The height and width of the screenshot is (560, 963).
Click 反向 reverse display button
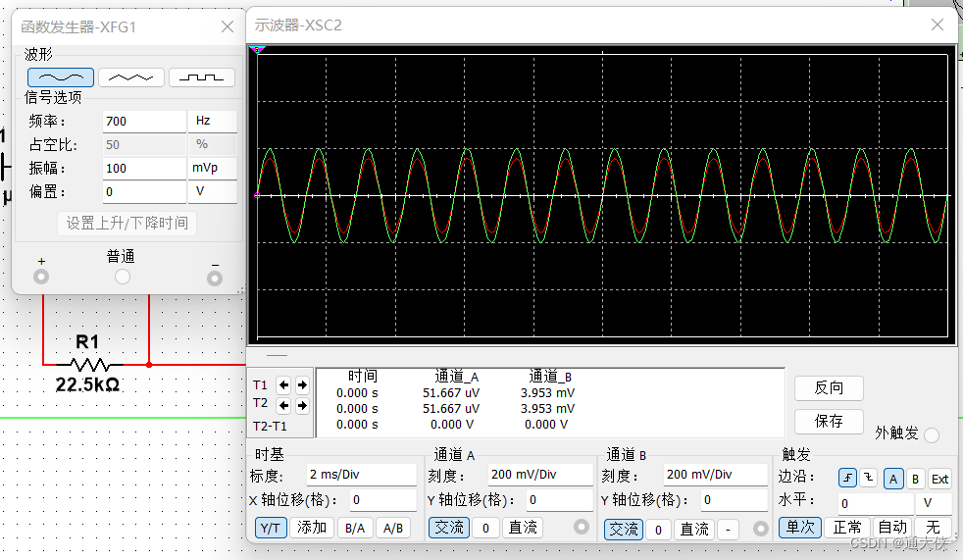[x=829, y=388]
